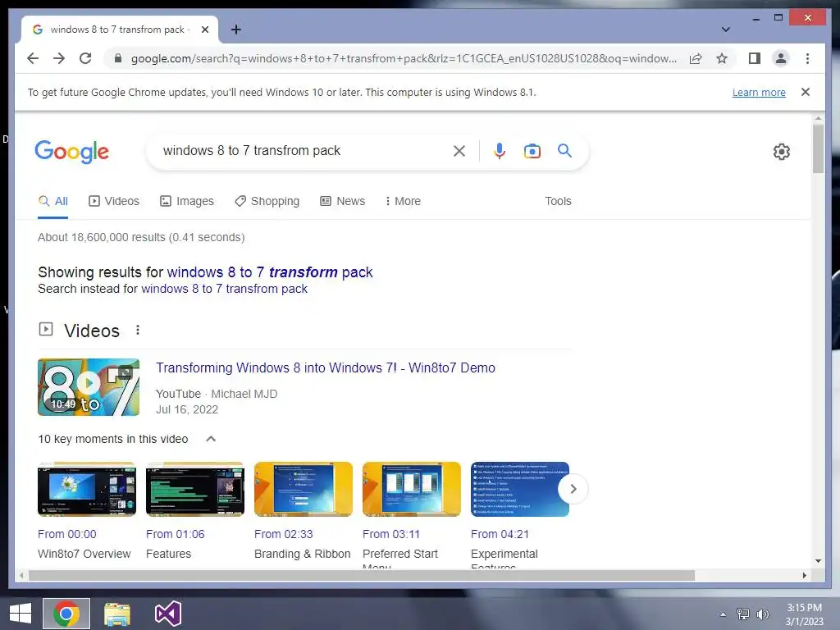
Task: Open Branding & Ribbon key moment thumbnail
Action: [304, 489]
